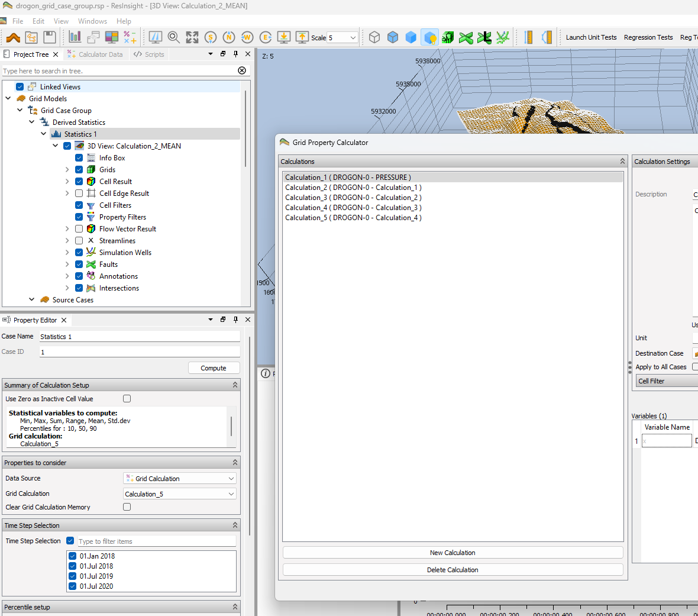The width and height of the screenshot is (698, 616).
Task: Collapse the Derived Statistics tree node
Action: pos(31,122)
